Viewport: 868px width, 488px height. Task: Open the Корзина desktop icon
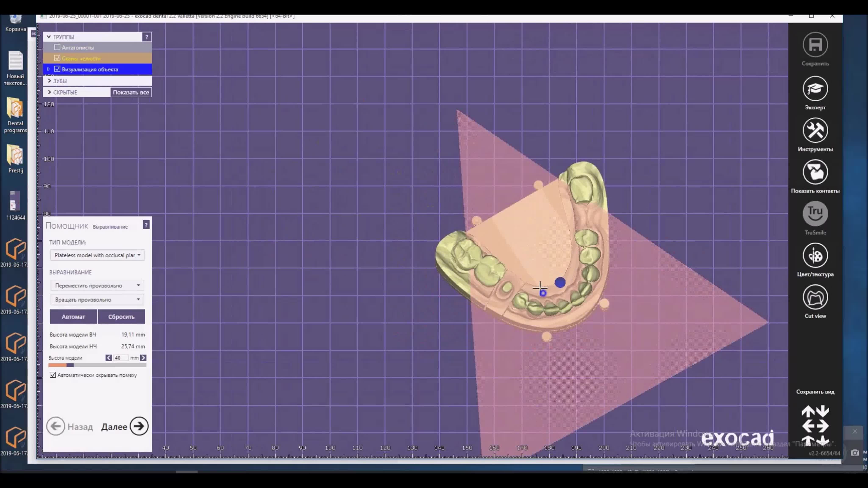tap(15, 23)
